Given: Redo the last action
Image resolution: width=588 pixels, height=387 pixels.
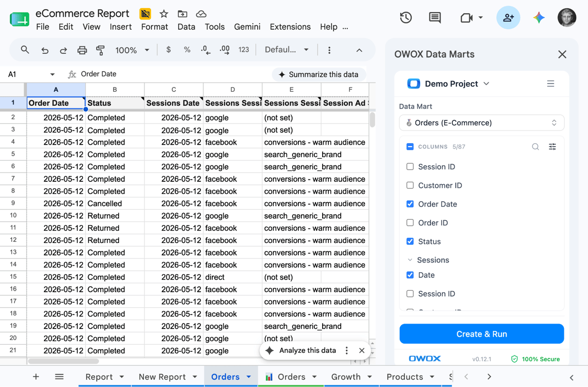Looking at the screenshot, I should coord(63,50).
